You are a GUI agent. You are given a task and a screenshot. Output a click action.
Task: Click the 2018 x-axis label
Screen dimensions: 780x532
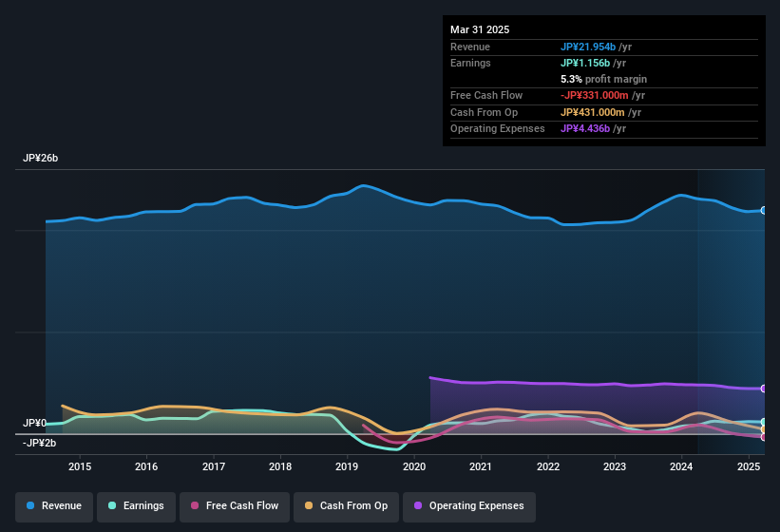280,466
